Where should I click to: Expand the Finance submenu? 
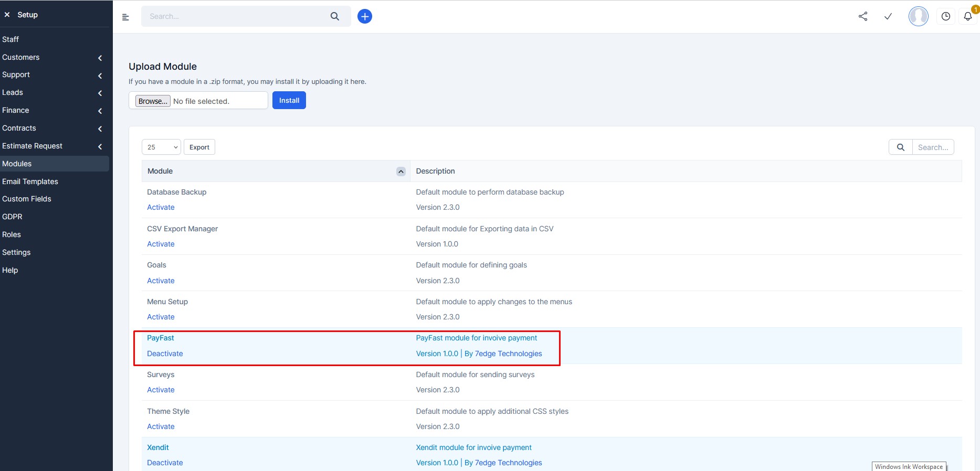(100, 111)
